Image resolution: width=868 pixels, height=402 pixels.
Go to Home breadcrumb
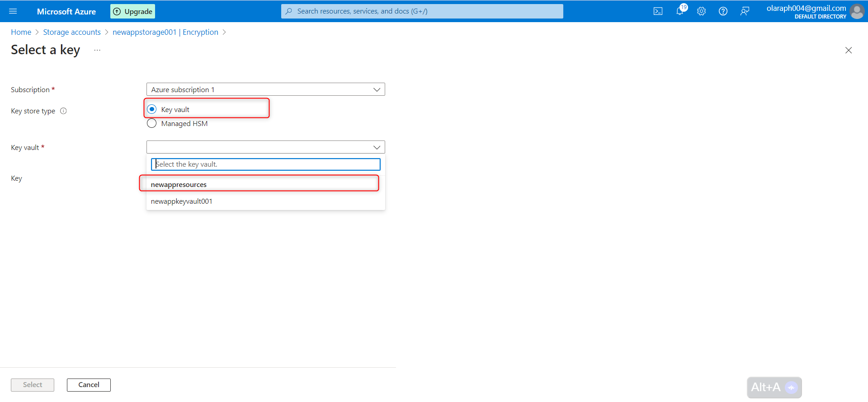point(21,32)
